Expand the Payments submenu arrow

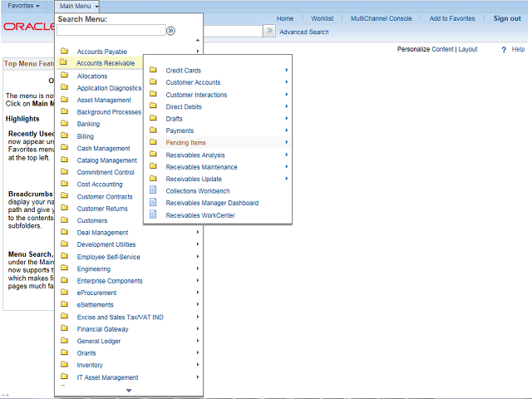tap(287, 131)
